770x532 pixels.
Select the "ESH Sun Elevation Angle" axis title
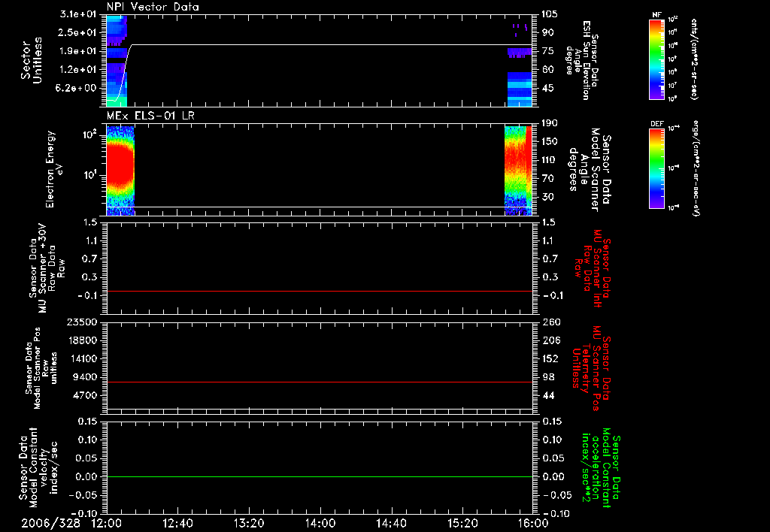pyautogui.click(x=581, y=60)
